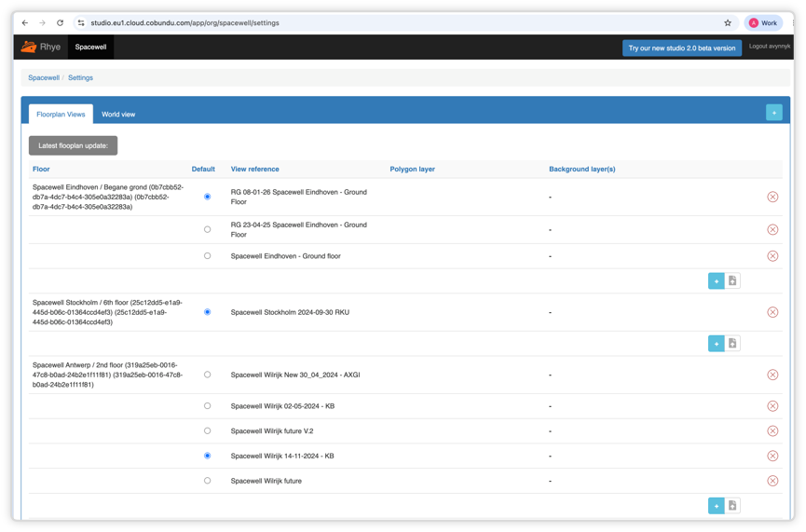Delete the Spacewell Wilrijk future V.2 view
Image resolution: width=806 pixels, height=532 pixels.
[772, 430]
